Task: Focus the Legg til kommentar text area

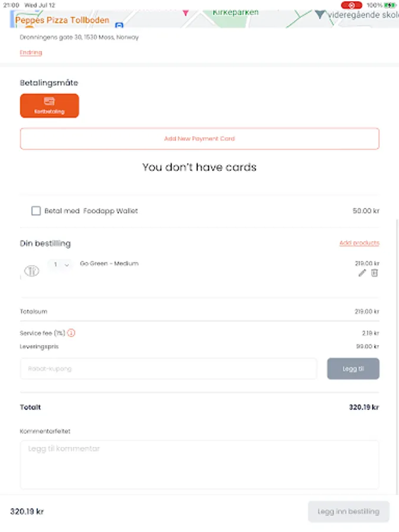Action: click(x=200, y=465)
